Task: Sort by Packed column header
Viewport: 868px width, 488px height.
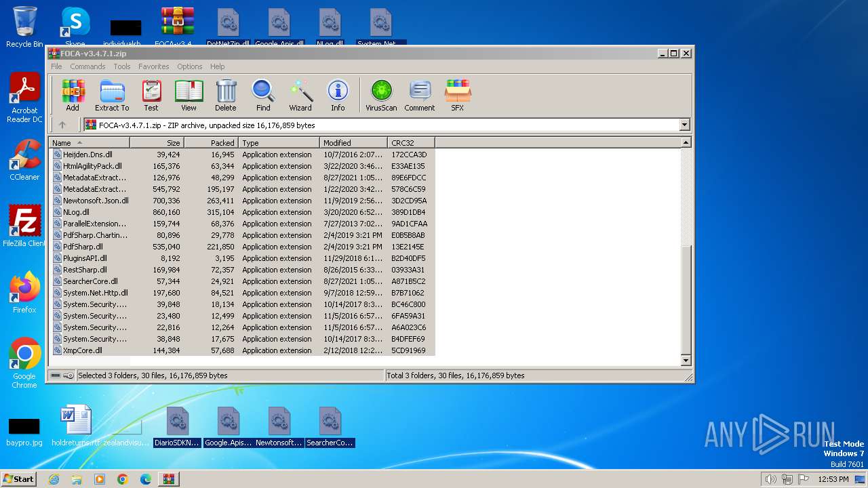Action: tap(211, 143)
